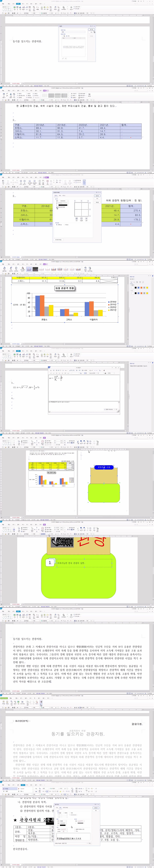
Task: Pick orange swatch in chart color panel
Action: (141, 288)
